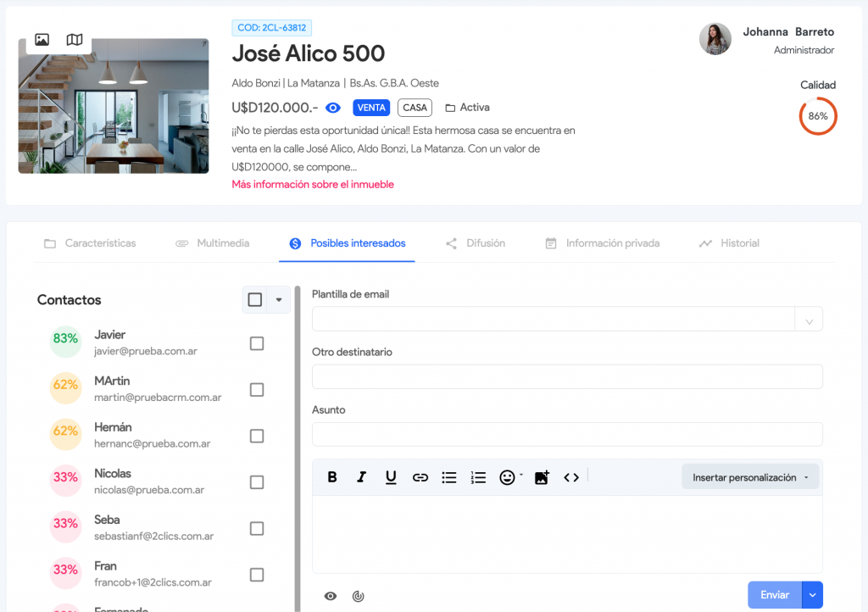Viewport: 868px width, 612px height.
Task: Open the Información privada tab
Action: click(603, 243)
